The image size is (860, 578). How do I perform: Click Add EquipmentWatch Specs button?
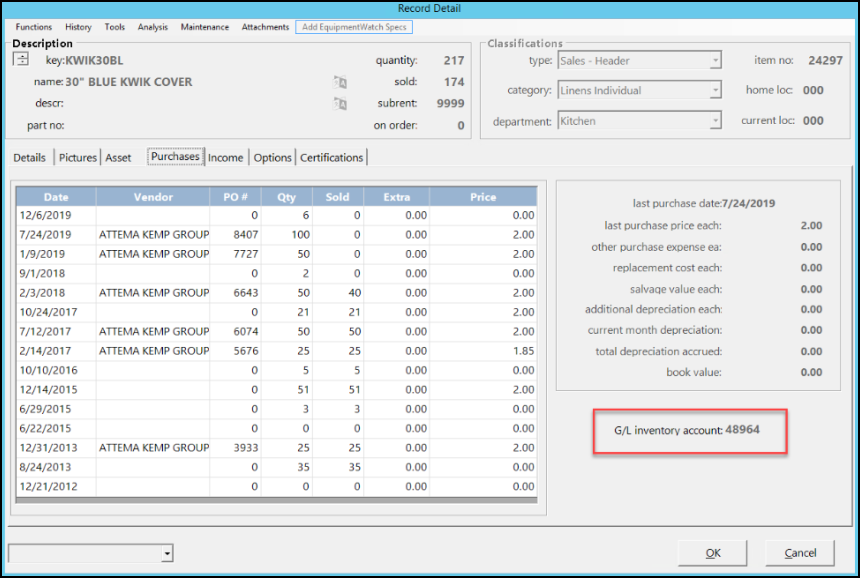click(354, 27)
